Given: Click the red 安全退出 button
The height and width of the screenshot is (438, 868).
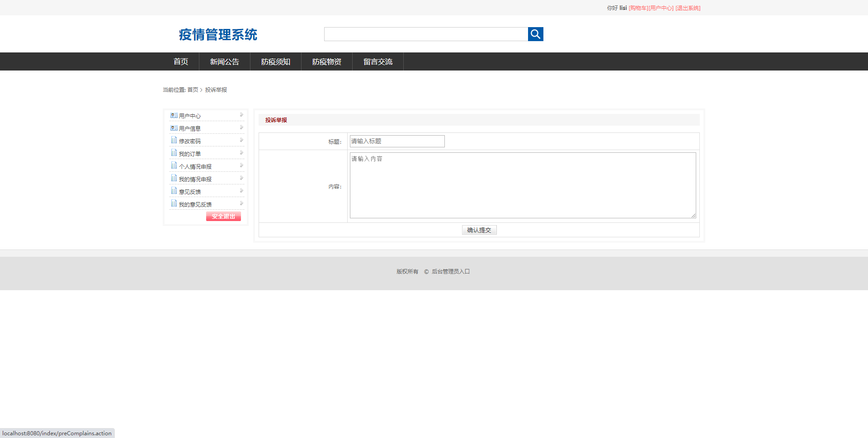Looking at the screenshot, I should coord(223,217).
